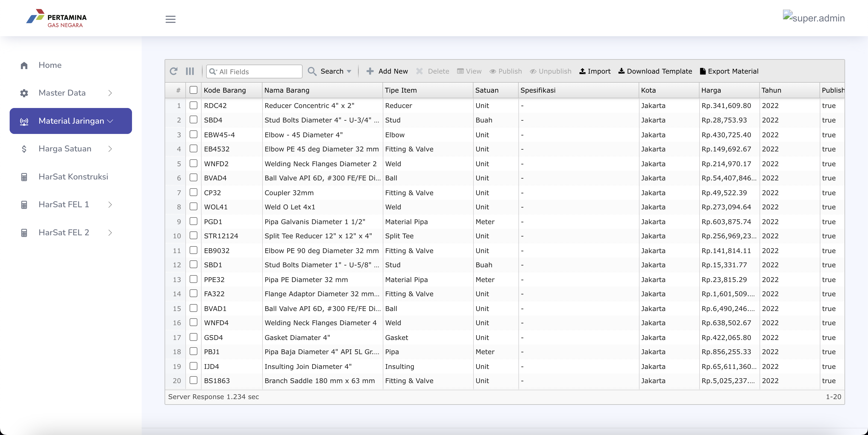The width and height of the screenshot is (868, 435).
Task: Select checkbox for row WNFD2
Action: [193, 163]
